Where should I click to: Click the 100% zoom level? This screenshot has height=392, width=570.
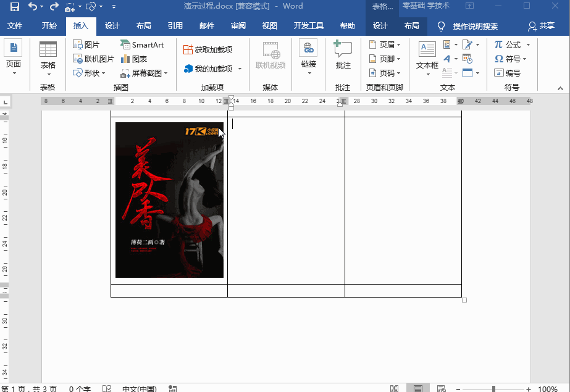pos(548,389)
